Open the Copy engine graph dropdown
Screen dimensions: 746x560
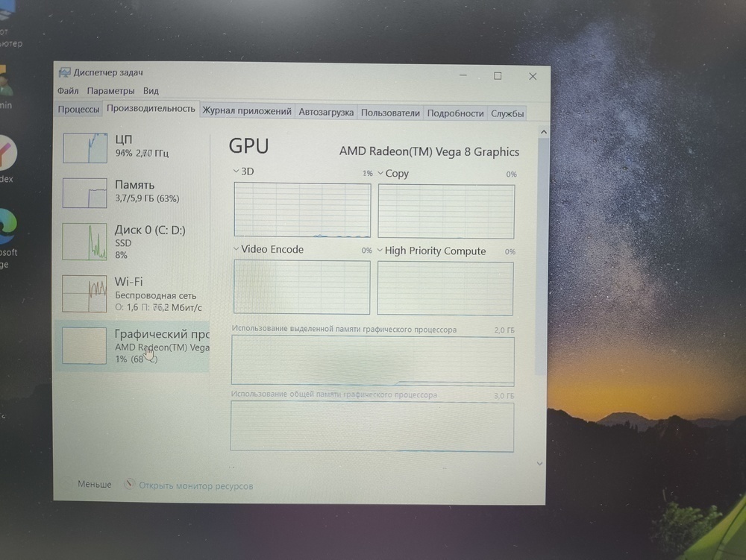[380, 174]
